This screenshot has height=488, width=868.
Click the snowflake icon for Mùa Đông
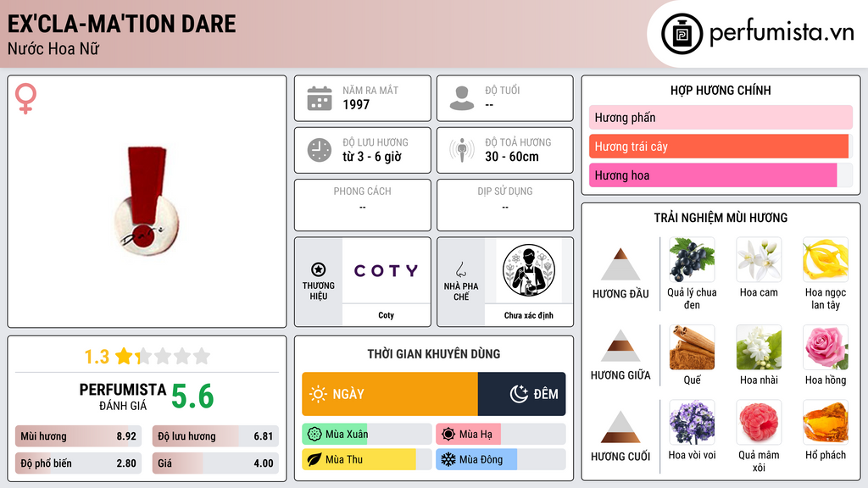(x=448, y=460)
